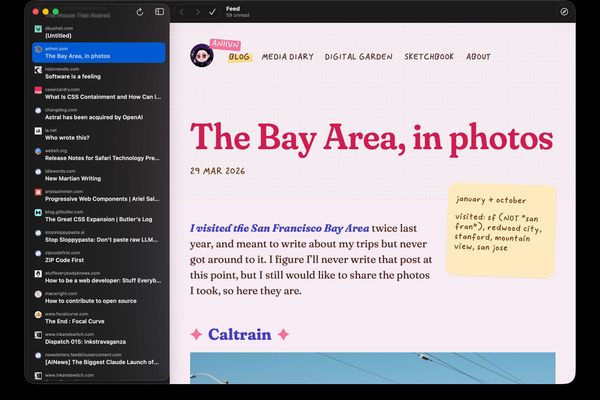Refresh the feeds with the reload icon
The image size is (600, 400).
(140, 12)
